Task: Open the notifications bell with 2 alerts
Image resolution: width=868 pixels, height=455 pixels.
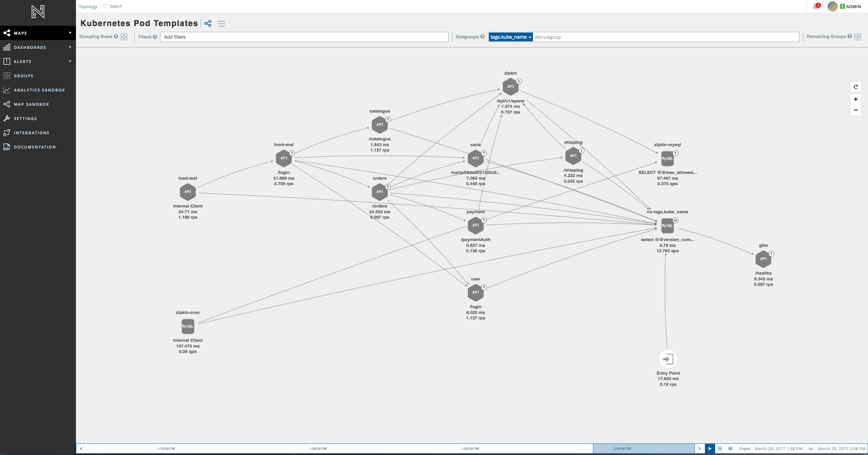Action: point(815,6)
